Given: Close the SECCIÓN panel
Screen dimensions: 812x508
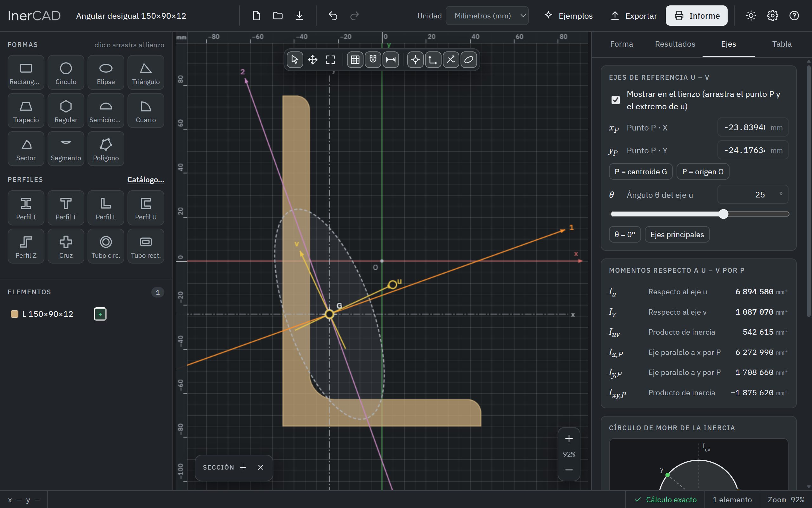Looking at the screenshot, I should pyautogui.click(x=261, y=467).
